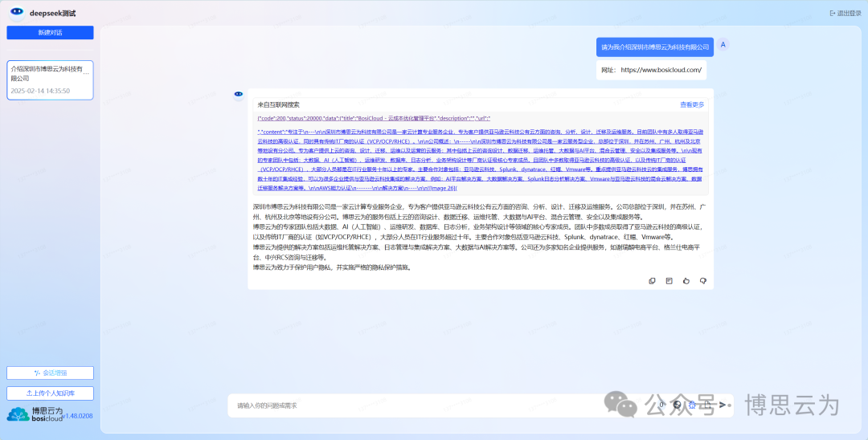Screen dimensions: 868x440
Task: Like the reply with thumbs up
Action: (x=686, y=281)
